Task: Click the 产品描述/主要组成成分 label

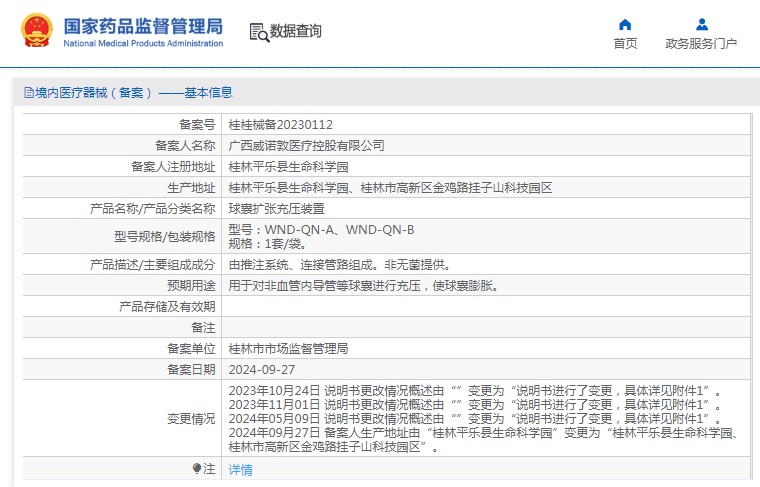Action: coord(153,265)
